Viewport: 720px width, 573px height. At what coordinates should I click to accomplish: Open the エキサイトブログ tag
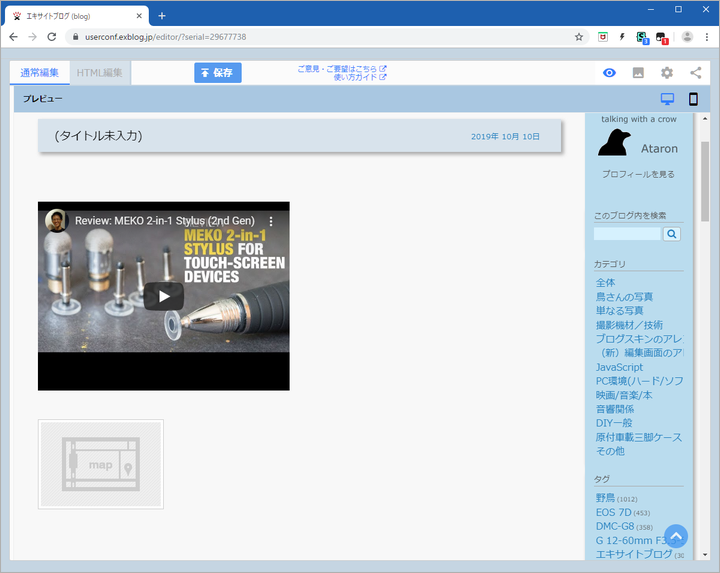(634, 554)
